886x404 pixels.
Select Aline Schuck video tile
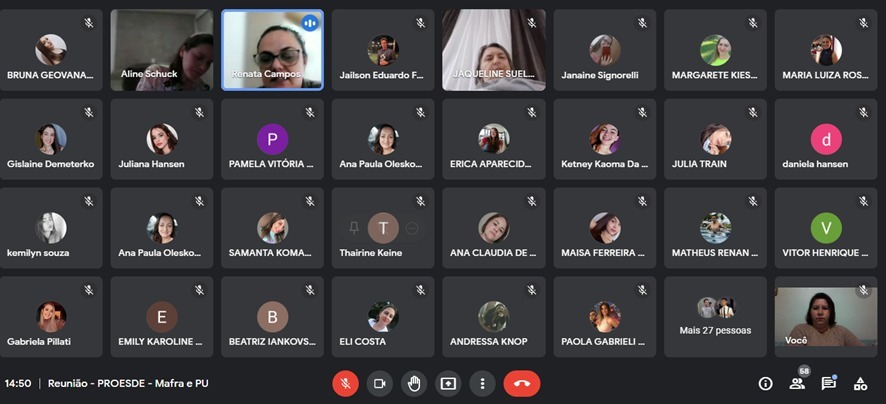click(x=162, y=50)
